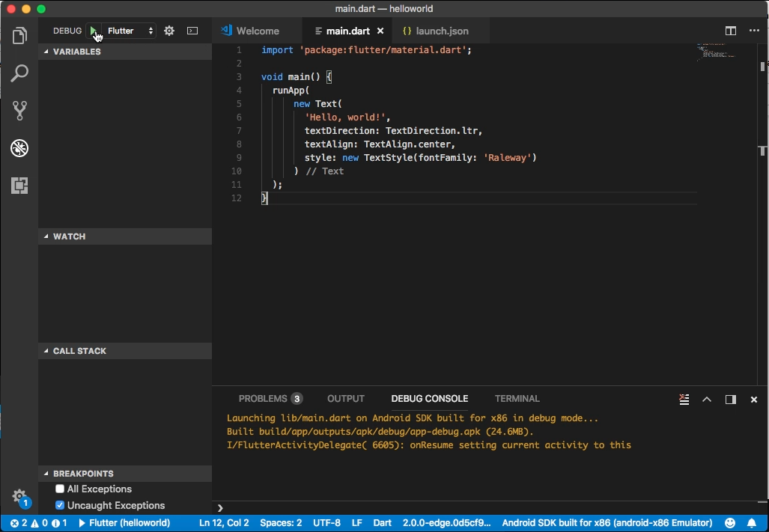
Task: Change line ending via LF
Action: pos(357,523)
